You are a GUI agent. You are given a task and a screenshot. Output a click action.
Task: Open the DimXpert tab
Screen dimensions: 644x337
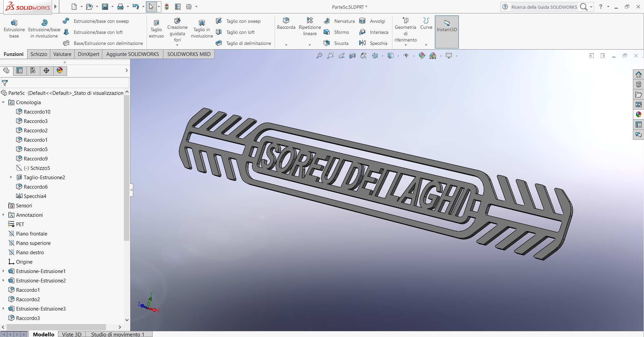[x=89, y=54]
